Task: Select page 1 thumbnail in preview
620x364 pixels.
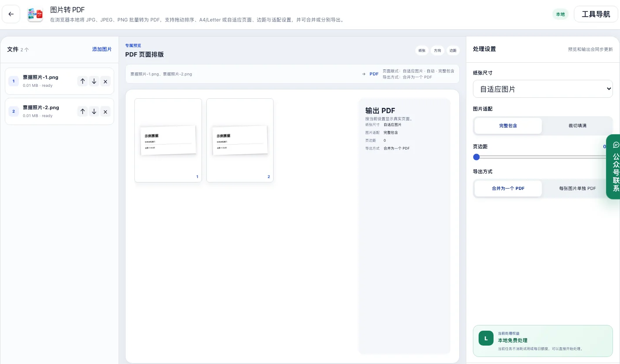Action: pos(168,140)
